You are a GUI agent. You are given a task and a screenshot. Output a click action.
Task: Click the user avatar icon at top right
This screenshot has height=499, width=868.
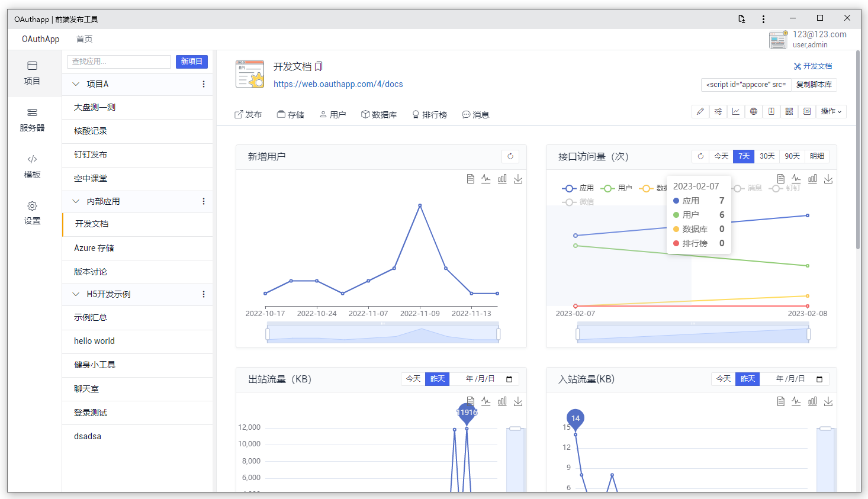point(778,40)
